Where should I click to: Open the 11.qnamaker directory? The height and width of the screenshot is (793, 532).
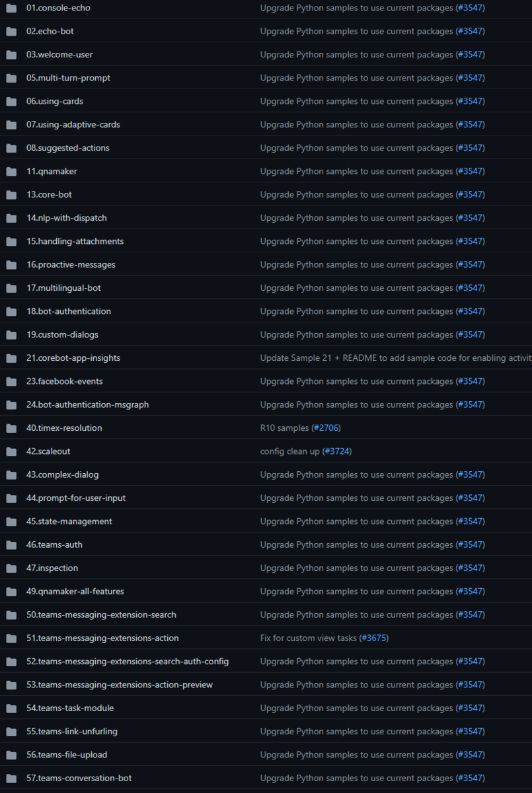(x=52, y=171)
